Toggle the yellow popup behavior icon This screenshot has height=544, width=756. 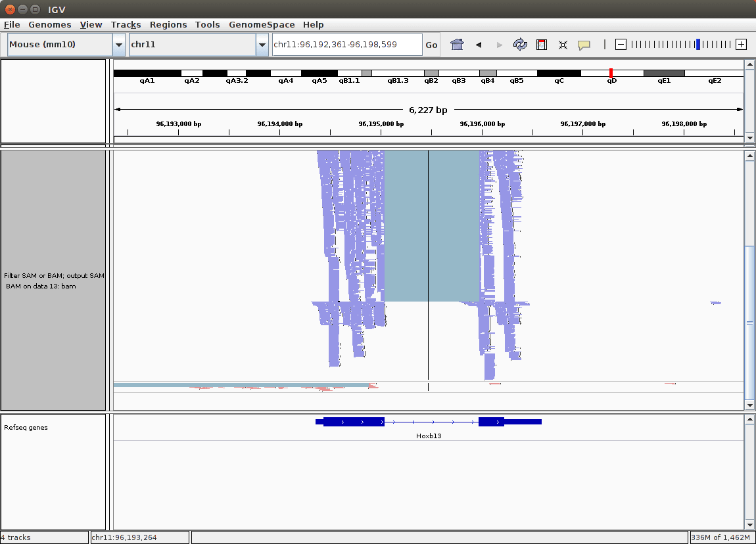tap(584, 45)
